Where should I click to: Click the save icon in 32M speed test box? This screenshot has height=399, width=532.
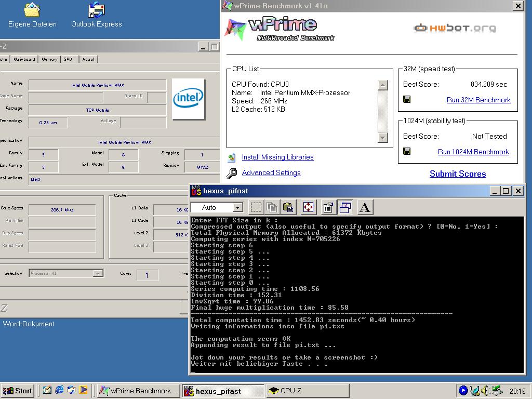[x=407, y=99]
